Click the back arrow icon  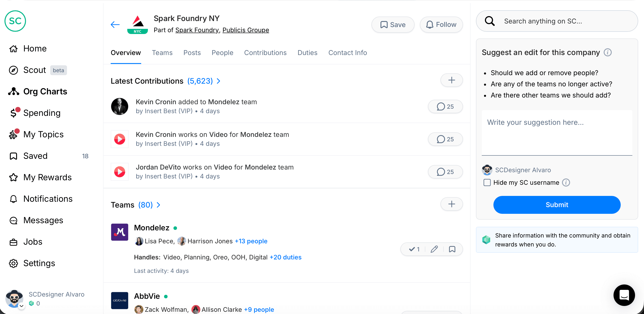tap(115, 24)
